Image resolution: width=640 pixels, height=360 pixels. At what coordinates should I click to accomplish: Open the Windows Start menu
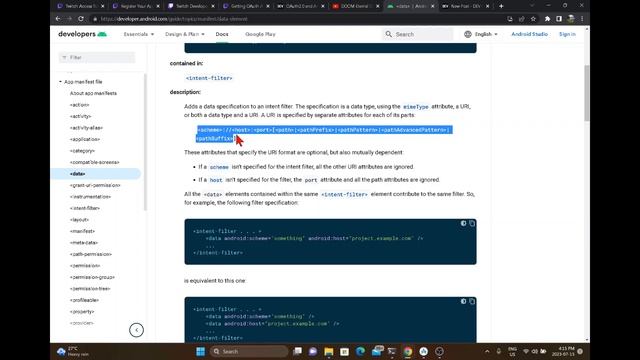coord(200,351)
